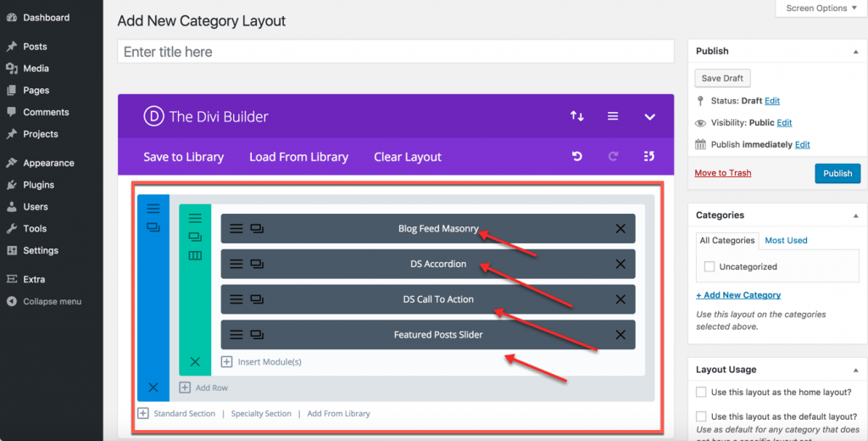The image size is (868, 441).
Task: Open the Divi Builder portability arrows icon
Action: [x=576, y=116]
